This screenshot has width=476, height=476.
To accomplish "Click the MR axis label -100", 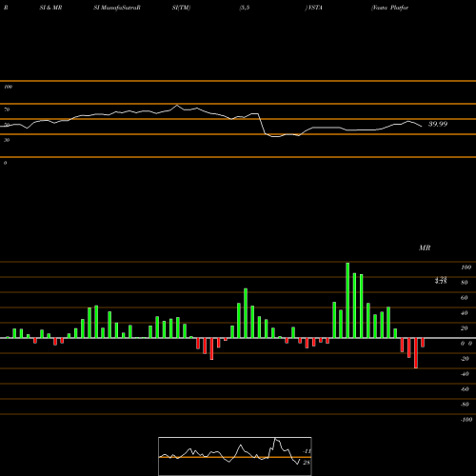I will [466, 420].
